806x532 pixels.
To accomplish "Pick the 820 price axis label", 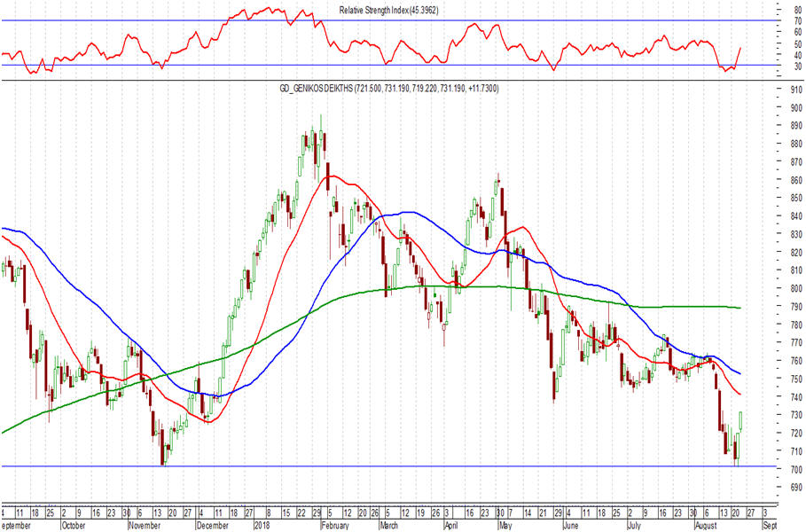I will click(x=796, y=253).
